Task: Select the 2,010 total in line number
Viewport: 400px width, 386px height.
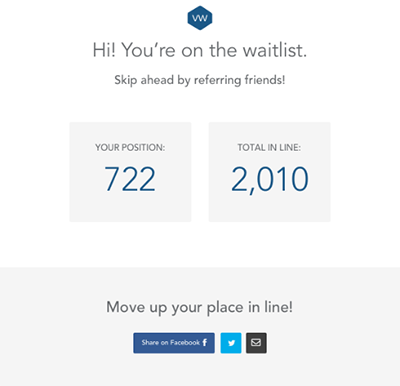Action: tap(270, 179)
